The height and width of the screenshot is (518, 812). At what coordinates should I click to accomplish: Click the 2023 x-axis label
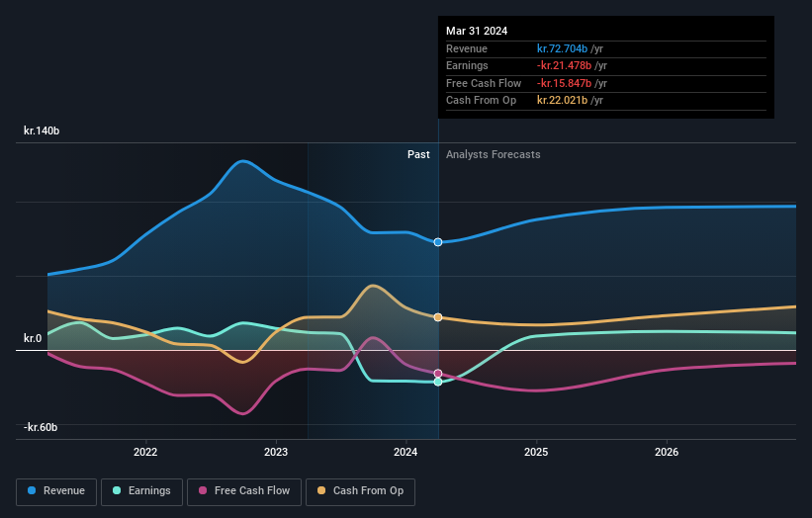click(x=276, y=452)
